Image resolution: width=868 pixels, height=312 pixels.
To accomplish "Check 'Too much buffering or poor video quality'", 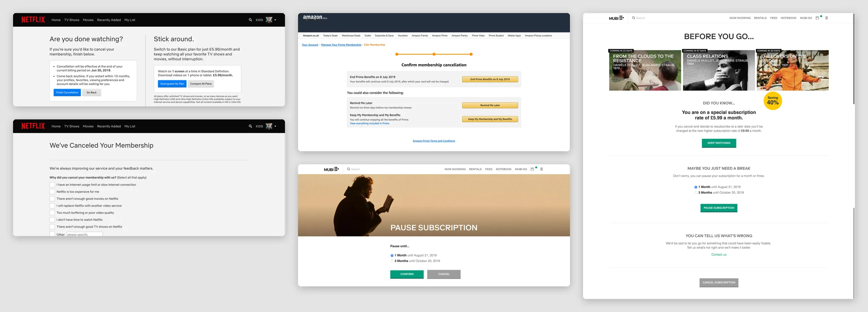I will pyautogui.click(x=52, y=213).
